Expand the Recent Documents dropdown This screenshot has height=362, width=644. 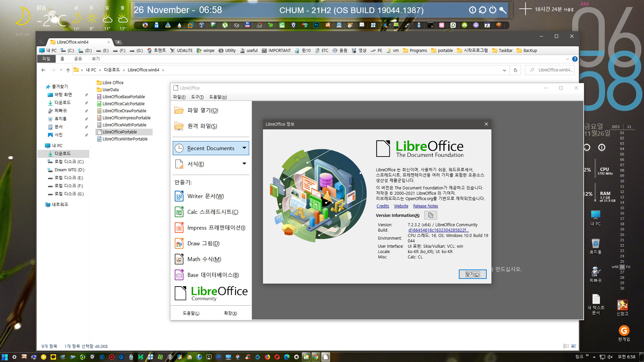244,148
